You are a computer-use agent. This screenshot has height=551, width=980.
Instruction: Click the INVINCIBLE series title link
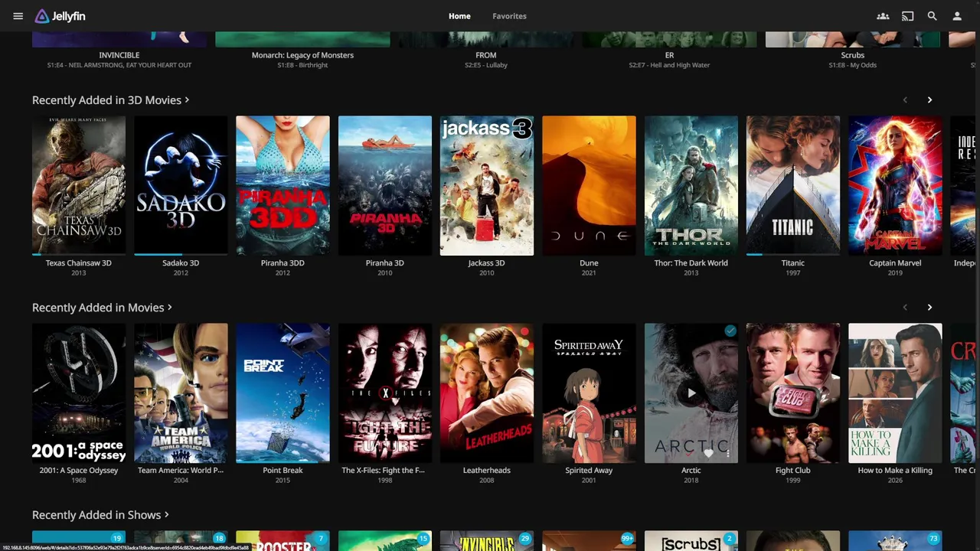119,55
